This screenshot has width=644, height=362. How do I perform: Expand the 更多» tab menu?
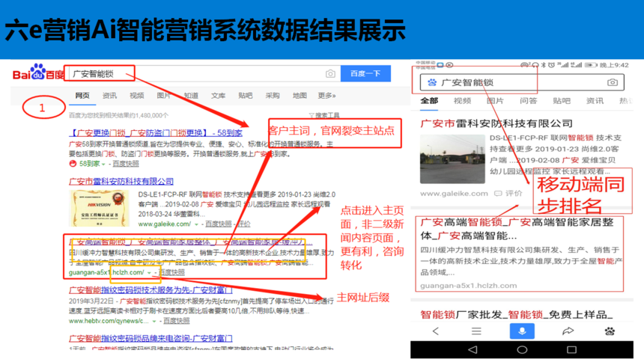coord(327,95)
